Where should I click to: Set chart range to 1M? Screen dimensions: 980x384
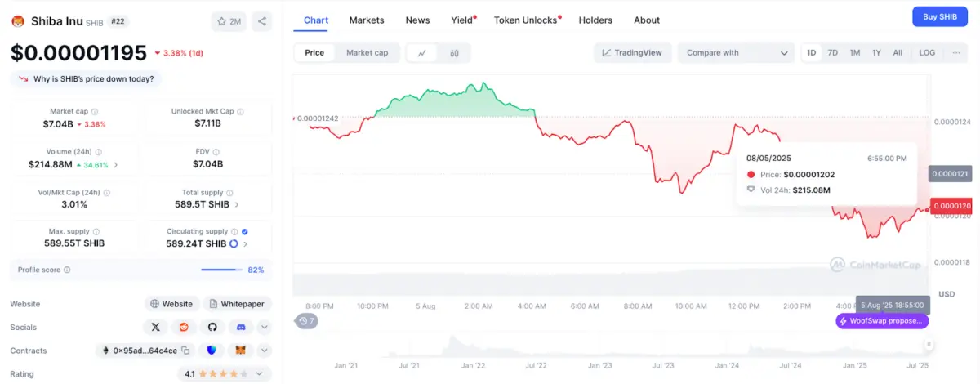pos(855,53)
